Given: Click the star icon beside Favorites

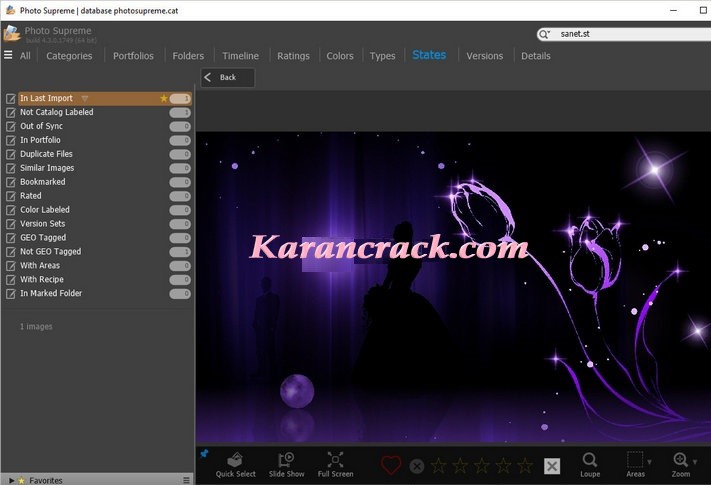Looking at the screenshot, I should 21,480.
